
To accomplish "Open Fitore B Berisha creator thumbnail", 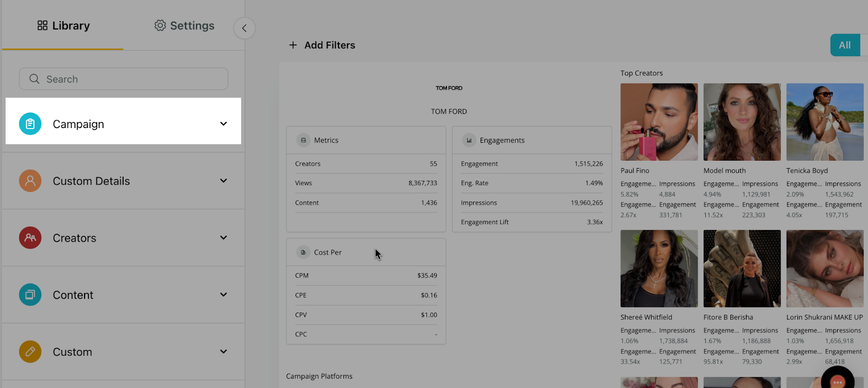I will pos(742,269).
